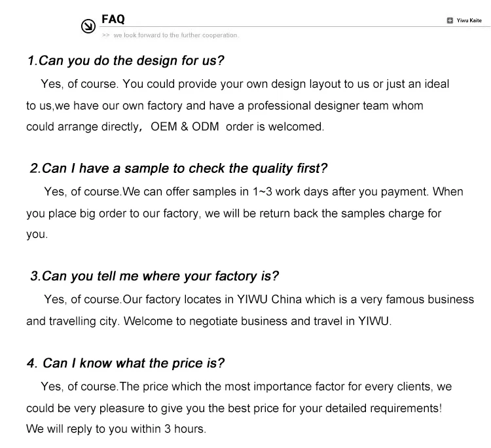
Task: Click question 1 about doing the design
Action: 126,60
